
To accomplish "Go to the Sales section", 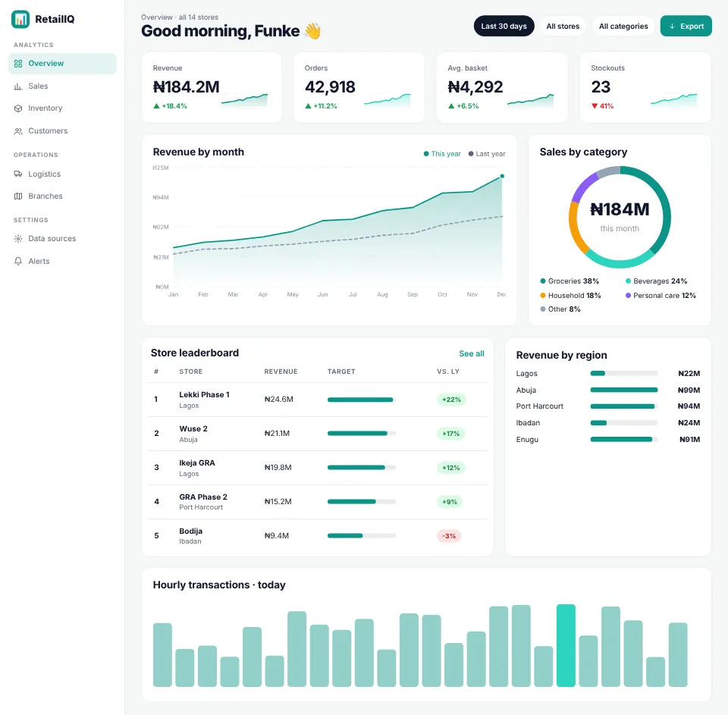I will point(62,86).
